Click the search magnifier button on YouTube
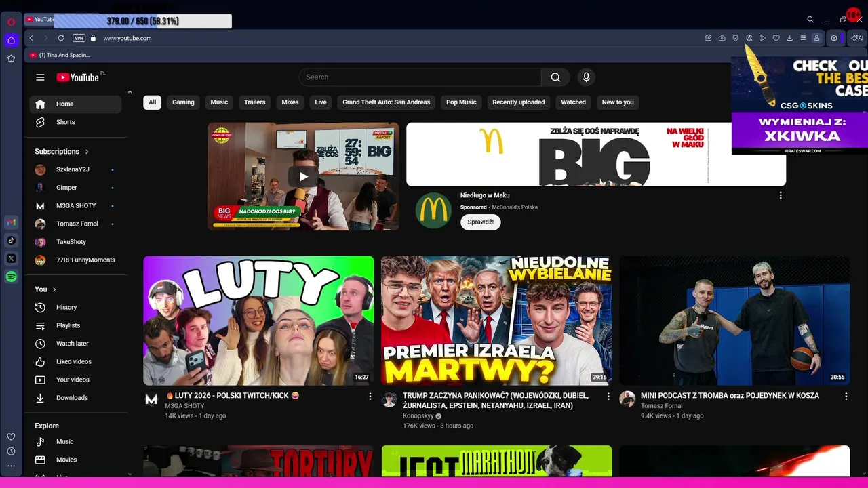The height and width of the screenshot is (488, 868). [x=555, y=77]
